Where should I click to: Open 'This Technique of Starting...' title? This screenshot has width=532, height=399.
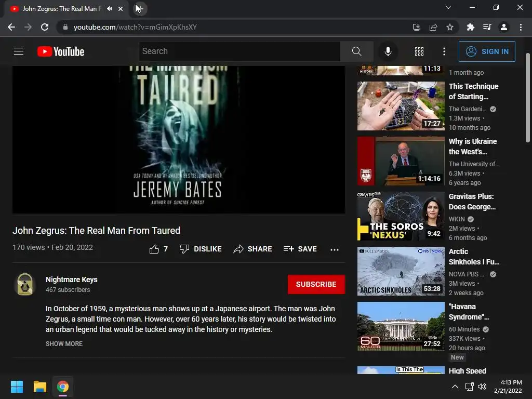(x=474, y=91)
